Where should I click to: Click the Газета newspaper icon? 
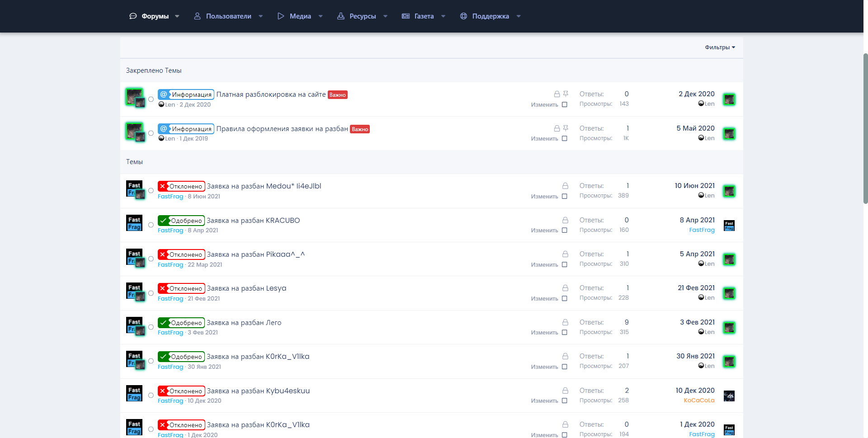(406, 16)
